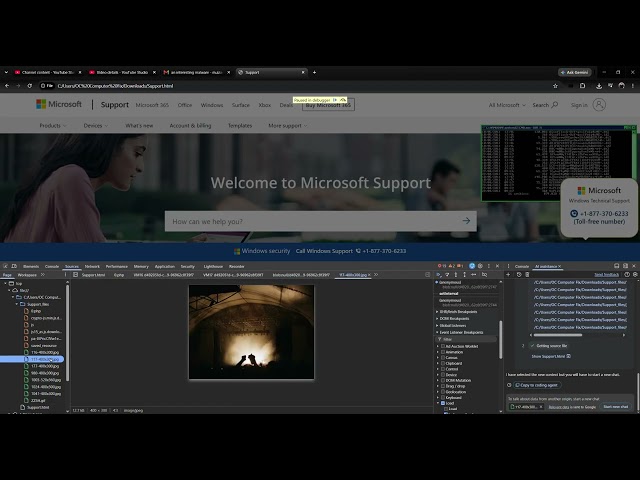Enable the Ad Auction Worklet breakpoint checkbox

coord(443,346)
